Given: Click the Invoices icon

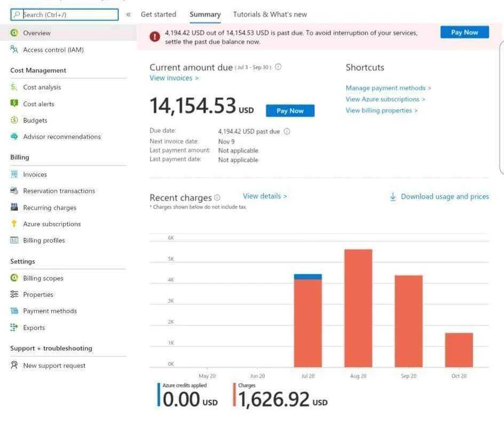Looking at the screenshot, I should pos(14,174).
